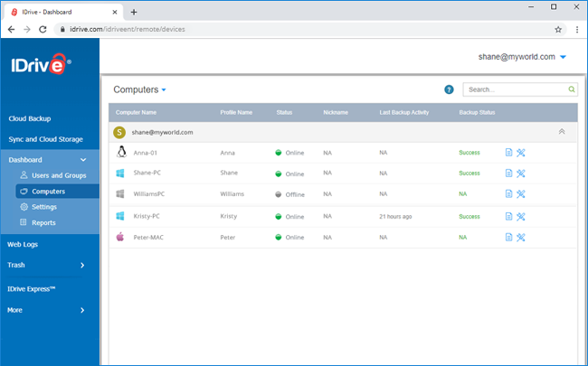Bookmark this page with the star icon
This screenshot has height=366, width=588.
[558, 29]
